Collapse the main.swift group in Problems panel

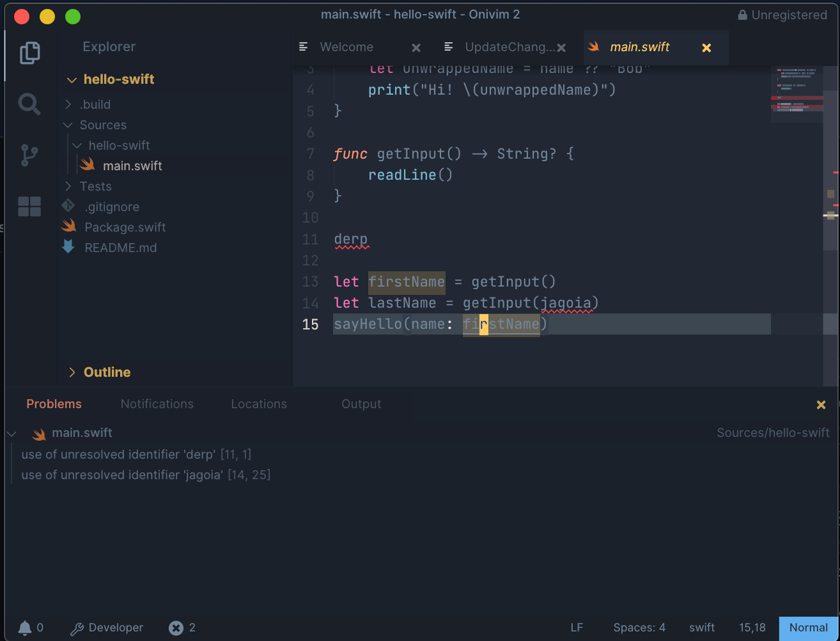pyautogui.click(x=12, y=433)
